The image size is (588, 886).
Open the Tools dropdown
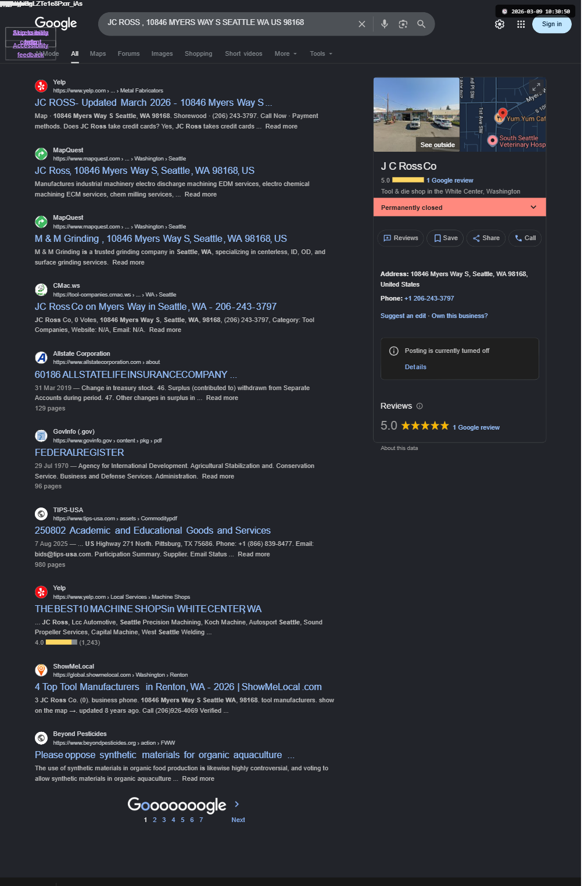[x=321, y=53]
